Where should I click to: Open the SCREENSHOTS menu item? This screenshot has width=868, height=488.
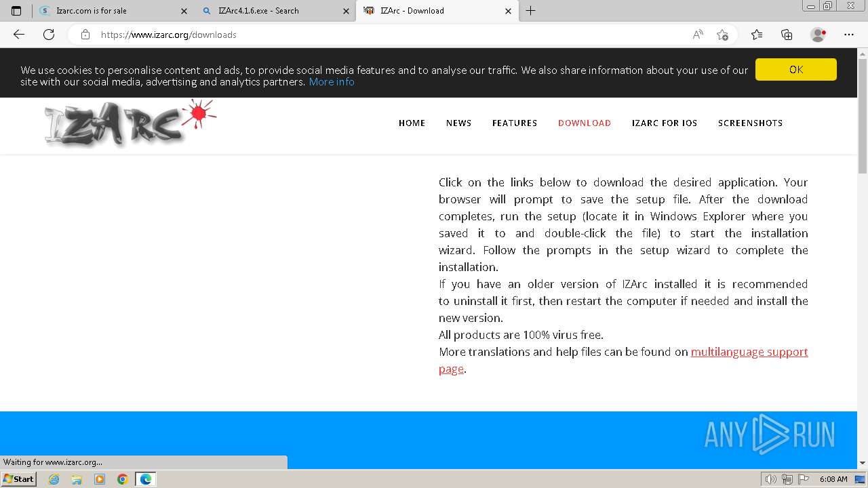[x=750, y=123]
